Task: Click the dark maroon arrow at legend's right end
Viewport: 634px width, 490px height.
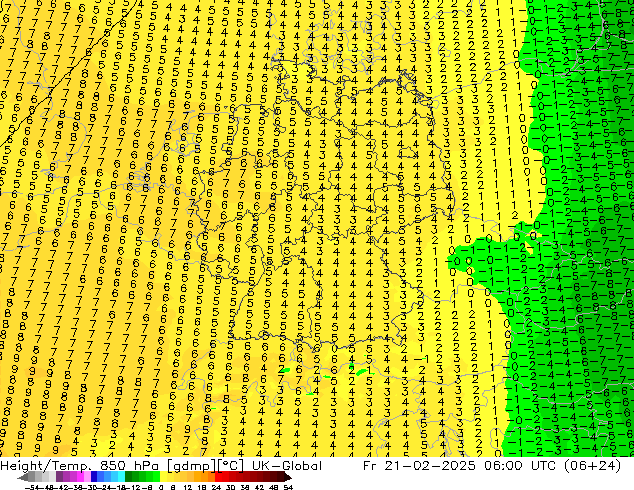Action: [288, 477]
